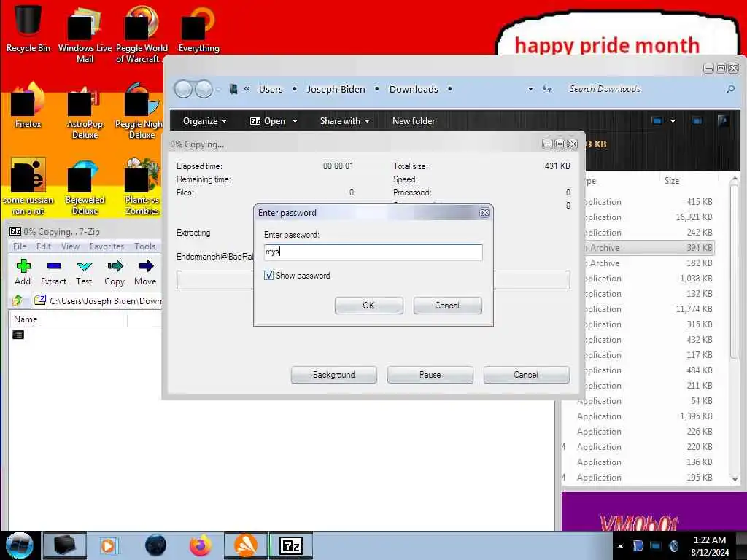747x560 pixels.
Task: Open 'some russian ran a rat' desktop icon
Action: tap(28, 186)
